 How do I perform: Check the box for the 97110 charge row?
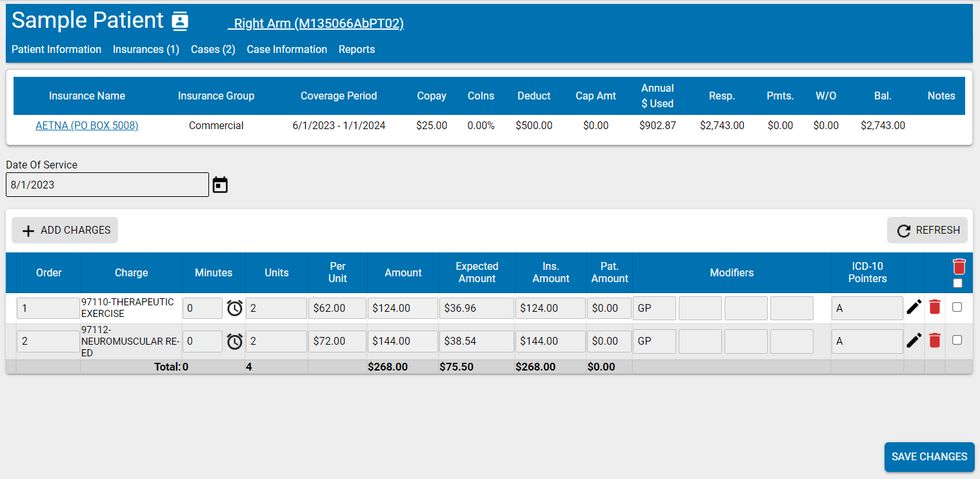[957, 307]
